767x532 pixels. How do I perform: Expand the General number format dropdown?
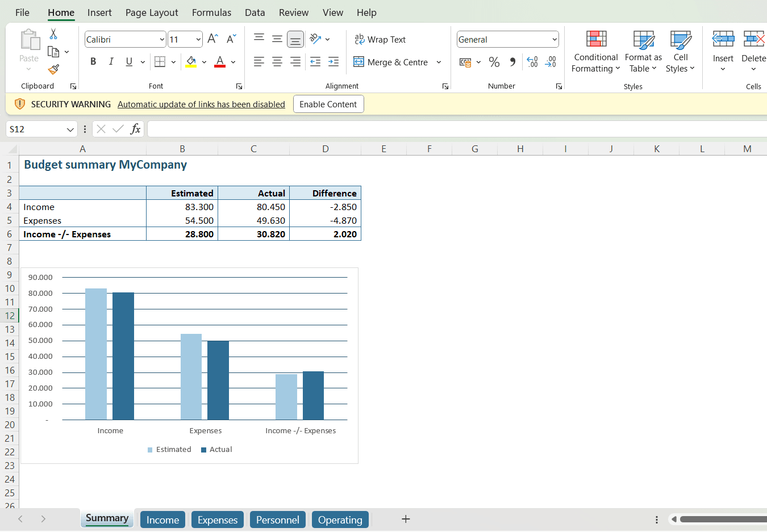(x=554, y=40)
